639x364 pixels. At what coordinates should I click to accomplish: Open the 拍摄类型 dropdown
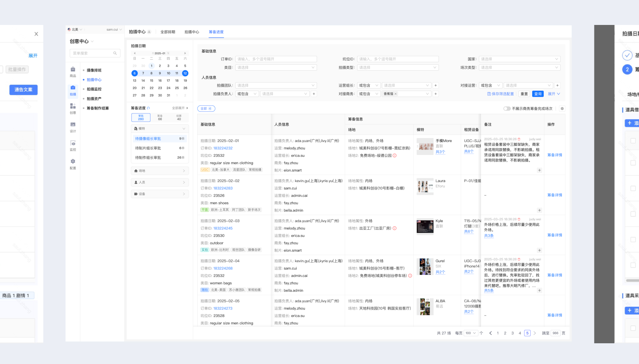click(398, 67)
